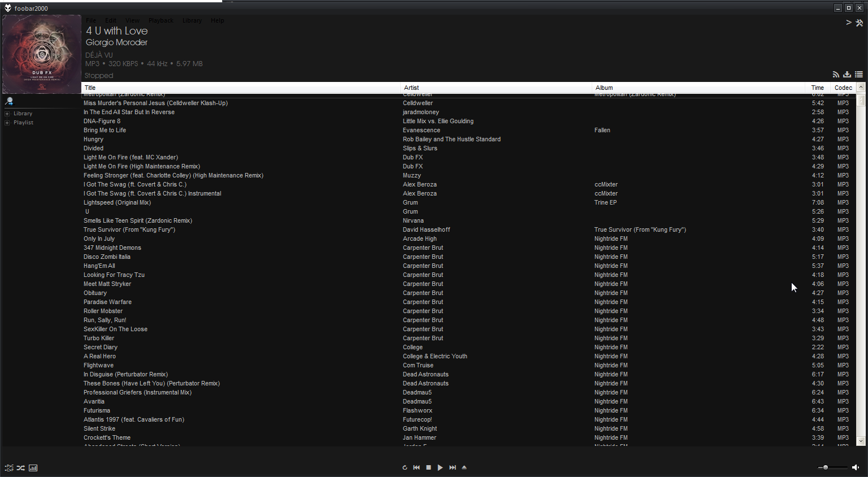Image resolution: width=868 pixels, height=477 pixels.
Task: Click album "Trine EP"
Action: coord(605,202)
